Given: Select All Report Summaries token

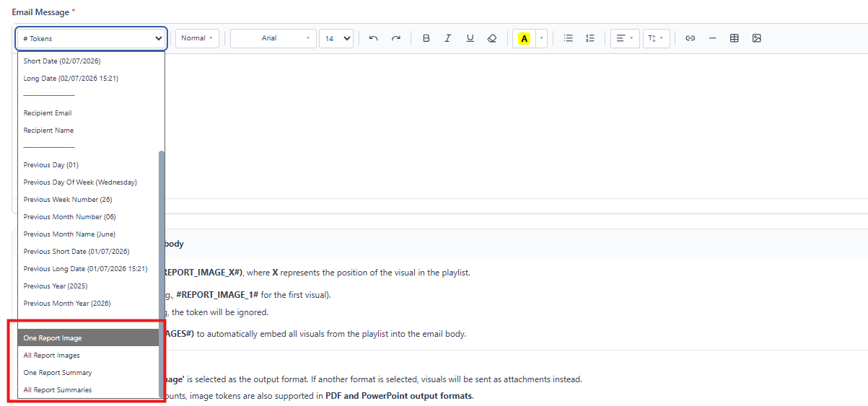Looking at the screenshot, I should 88,389.
